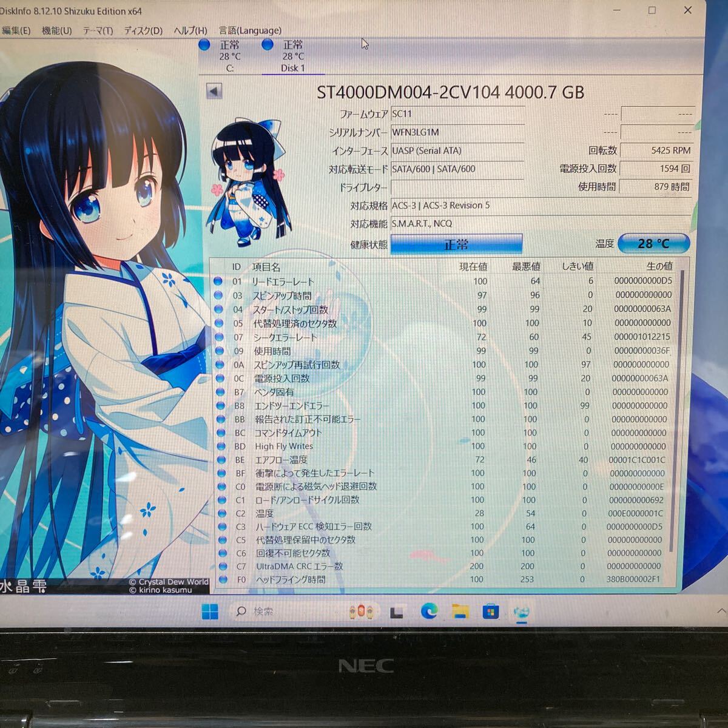This screenshot has height=728, width=728.
Task: Click the 正常 health status button
Action: (x=456, y=244)
